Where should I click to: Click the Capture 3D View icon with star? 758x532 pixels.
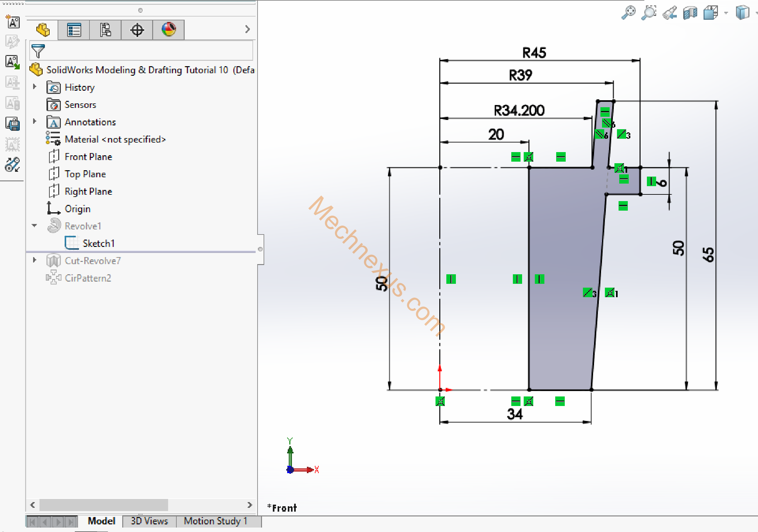click(12, 22)
